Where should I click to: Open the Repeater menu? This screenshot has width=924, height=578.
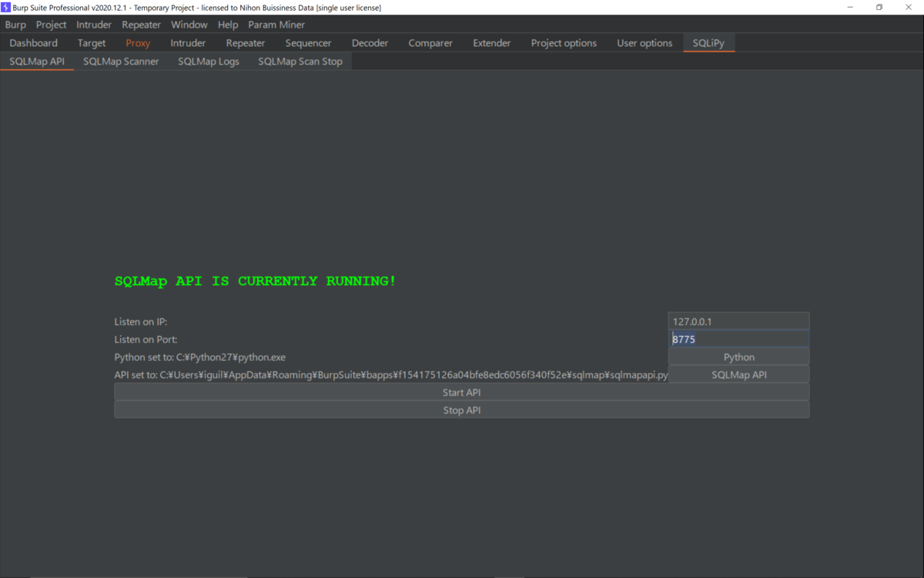[142, 25]
